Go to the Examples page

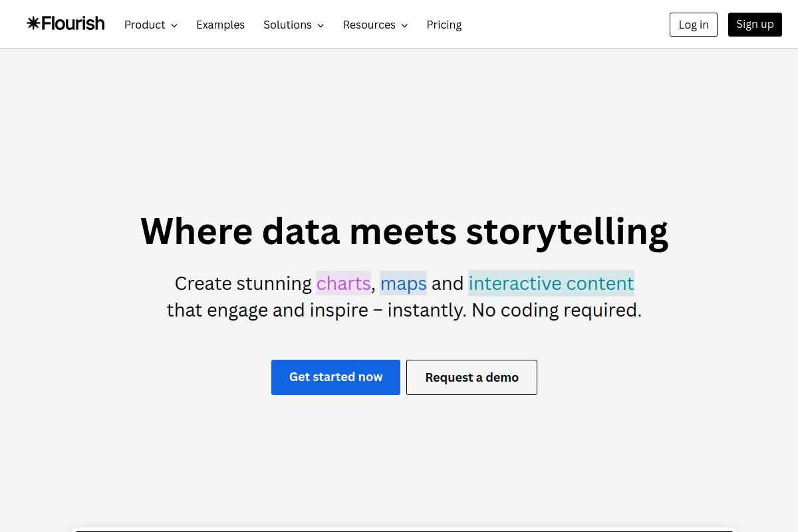click(220, 25)
